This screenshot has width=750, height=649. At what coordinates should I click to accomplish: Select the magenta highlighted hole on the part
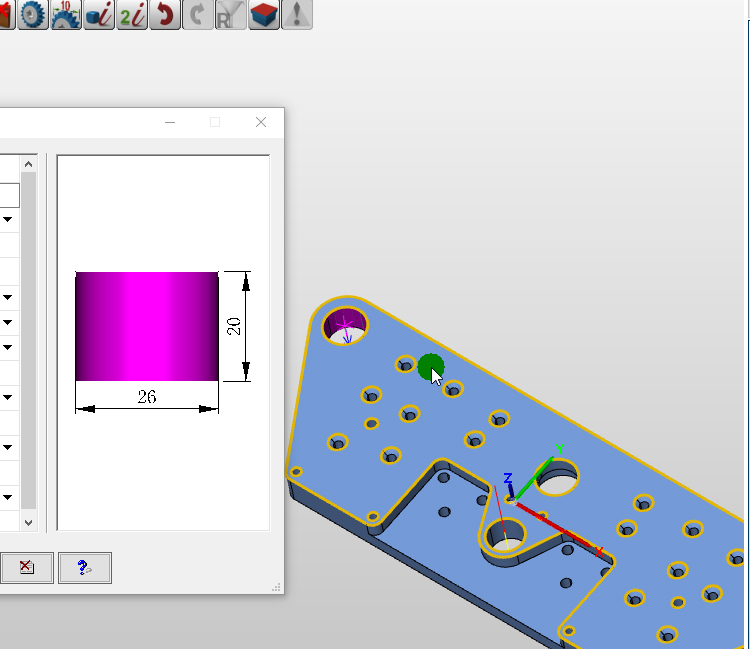coord(345,326)
